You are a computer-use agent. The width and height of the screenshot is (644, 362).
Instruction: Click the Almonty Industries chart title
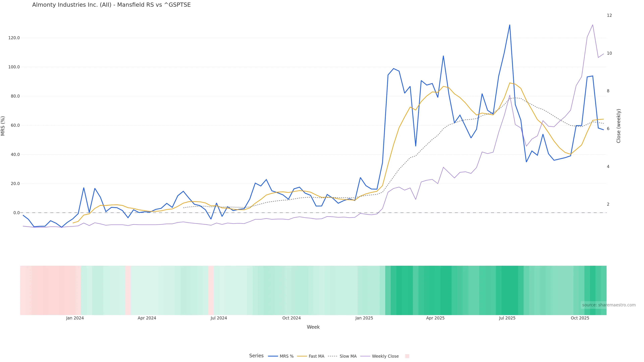111,5
